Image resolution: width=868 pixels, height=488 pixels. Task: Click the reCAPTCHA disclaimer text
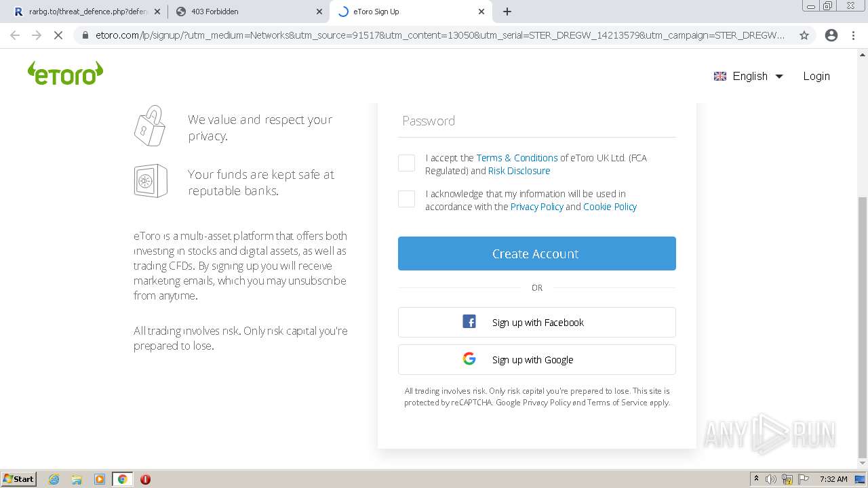tap(537, 396)
